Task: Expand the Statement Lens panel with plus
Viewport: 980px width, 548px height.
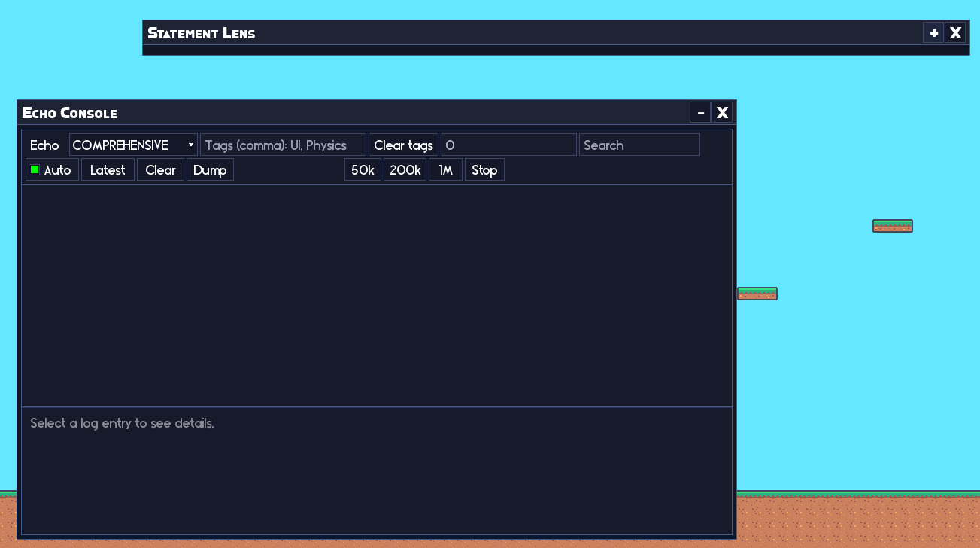Action: [933, 32]
